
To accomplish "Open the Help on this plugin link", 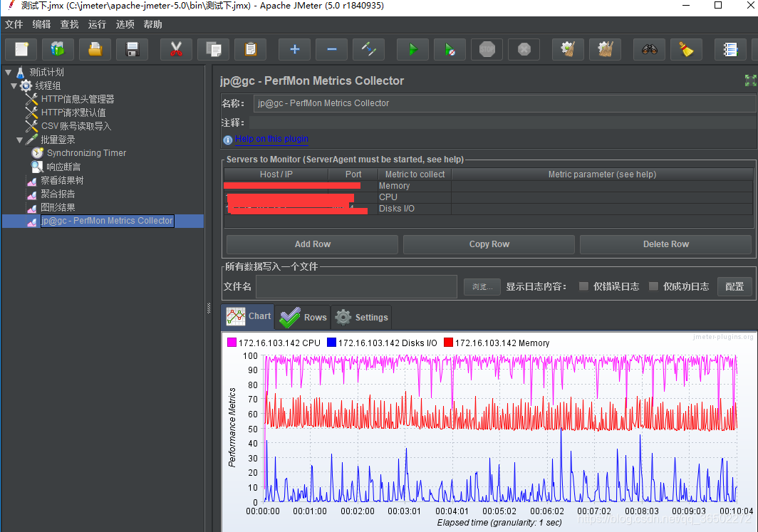I will coord(271,139).
